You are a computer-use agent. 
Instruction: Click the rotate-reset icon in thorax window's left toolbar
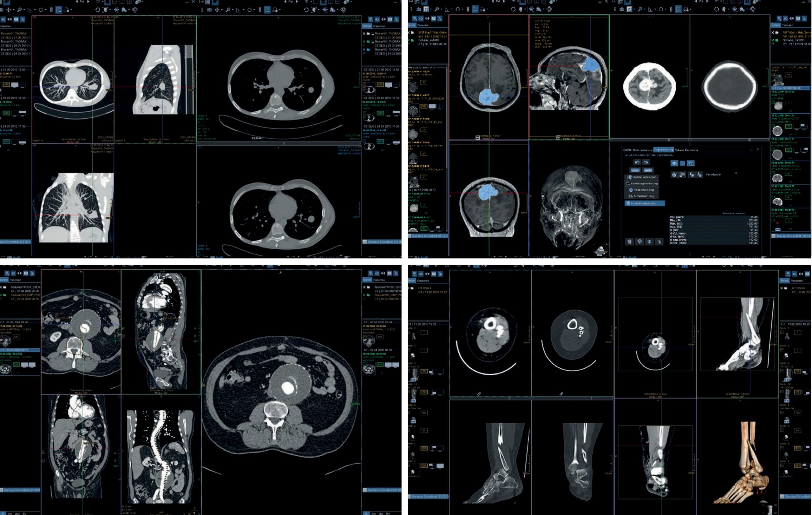98,10
